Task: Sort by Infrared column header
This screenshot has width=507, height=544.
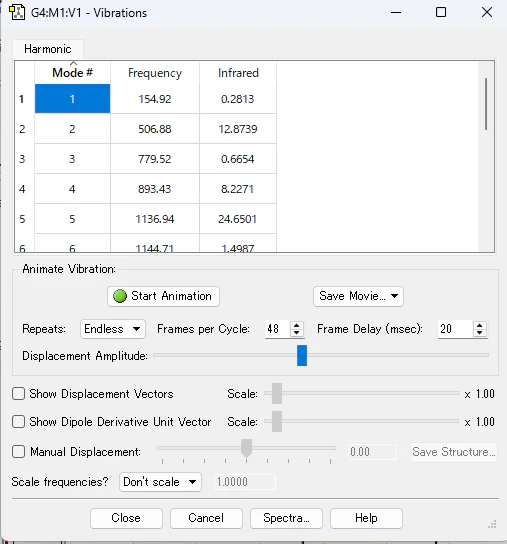Action: (x=238, y=73)
